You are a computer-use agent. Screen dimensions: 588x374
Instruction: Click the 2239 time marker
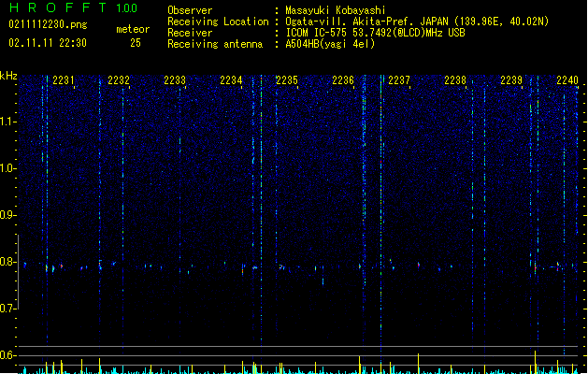pos(511,80)
